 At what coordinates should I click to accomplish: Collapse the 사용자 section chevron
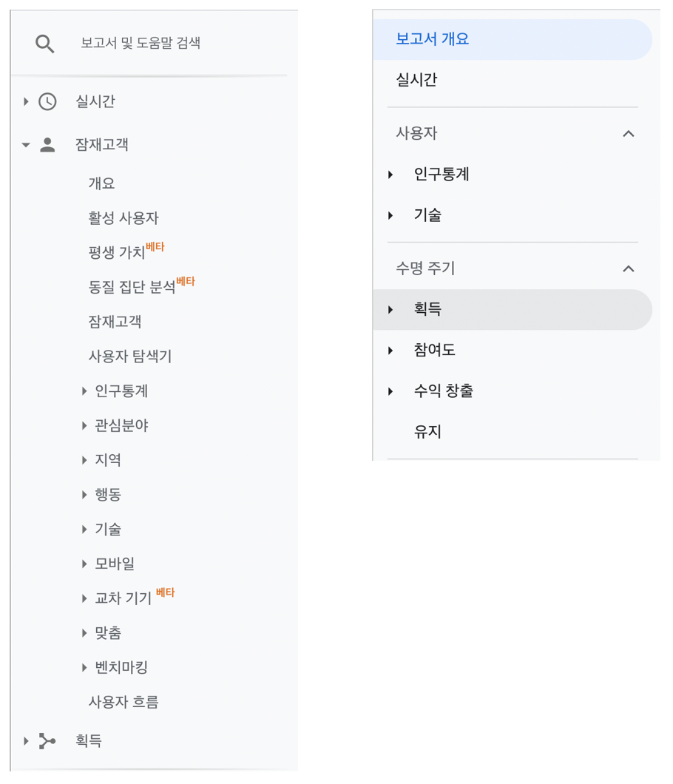click(629, 134)
